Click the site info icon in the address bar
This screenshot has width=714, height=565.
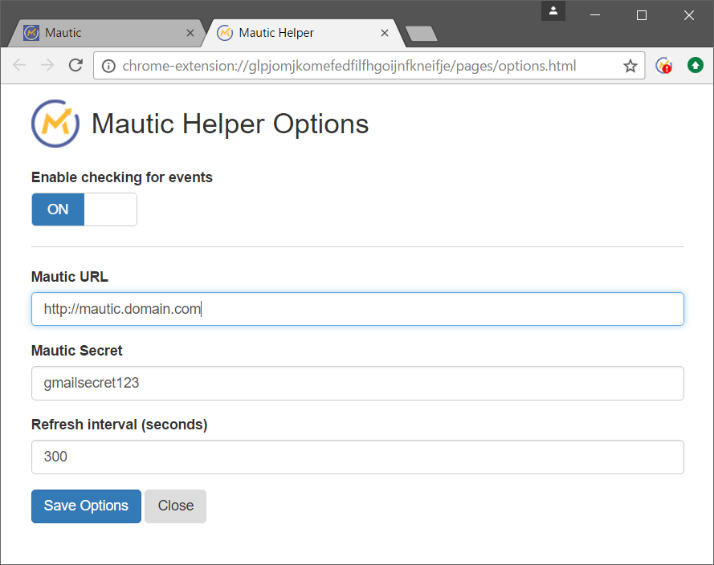[x=109, y=66]
